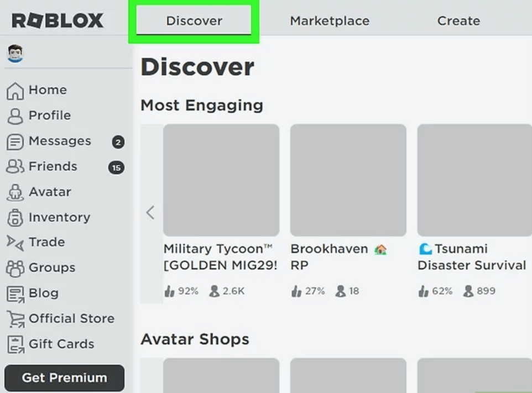
Task: Open Military Tycoon game thumbnail
Action: click(221, 180)
